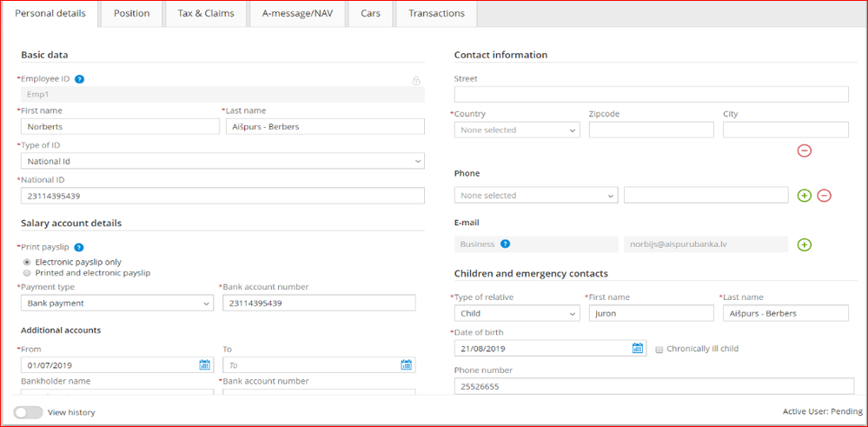Toggle the View history switch
This screenshot has width=868, height=427.
[28, 412]
